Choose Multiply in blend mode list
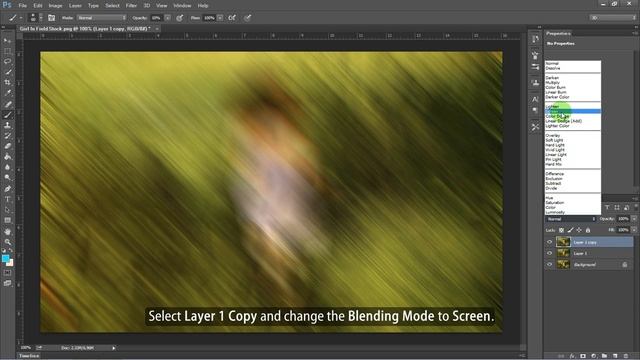The image size is (640, 360). coord(573,82)
